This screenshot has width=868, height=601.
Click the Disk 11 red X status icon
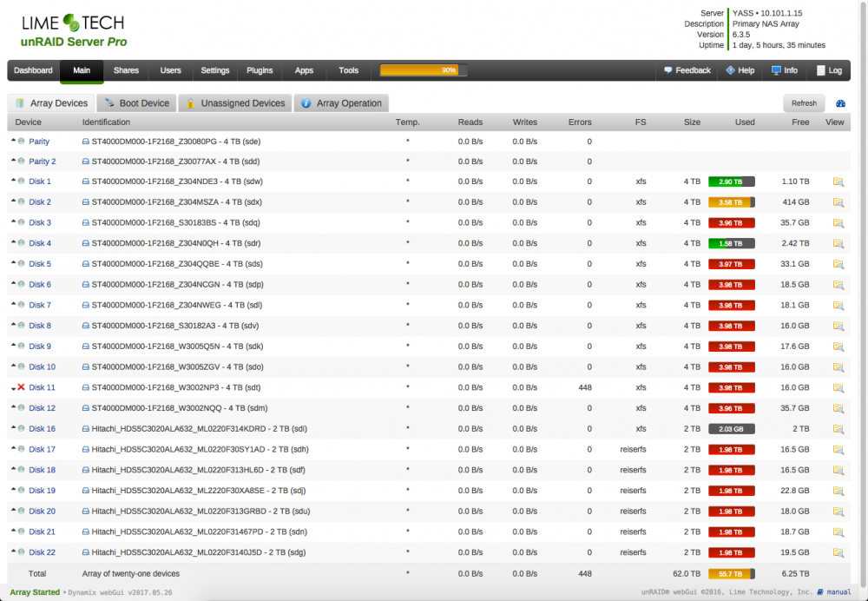(21, 387)
